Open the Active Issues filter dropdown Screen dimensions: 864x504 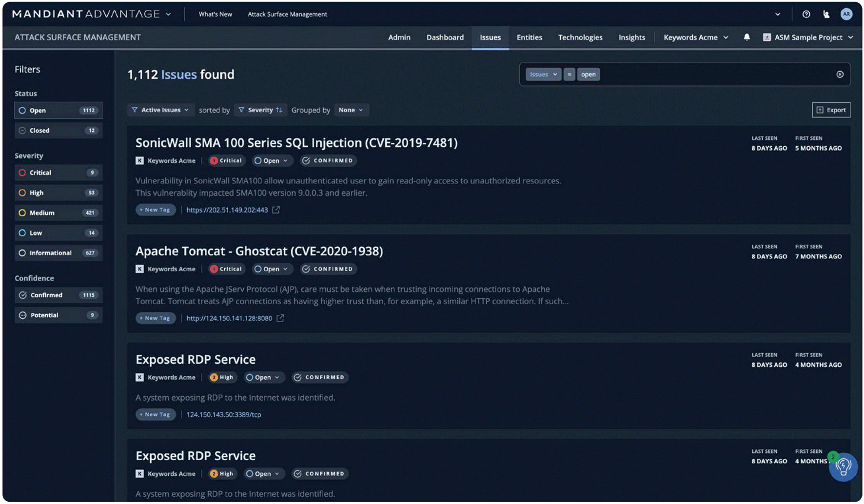click(x=160, y=110)
